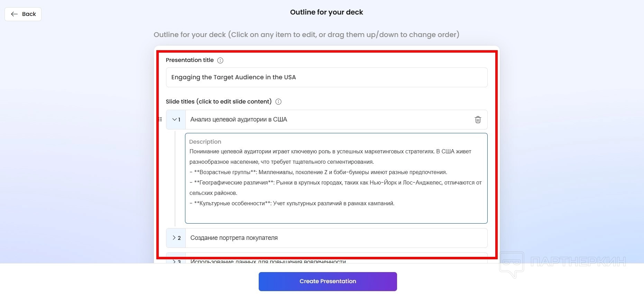Click the Back button label
Image resolution: width=644 pixels, height=297 pixels.
click(x=29, y=14)
